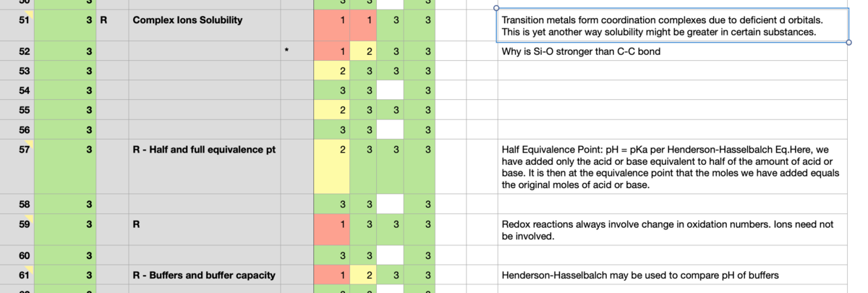The width and height of the screenshot is (868, 293).
Task: Click the Transition metals coordination complexes note
Action: 672,26
